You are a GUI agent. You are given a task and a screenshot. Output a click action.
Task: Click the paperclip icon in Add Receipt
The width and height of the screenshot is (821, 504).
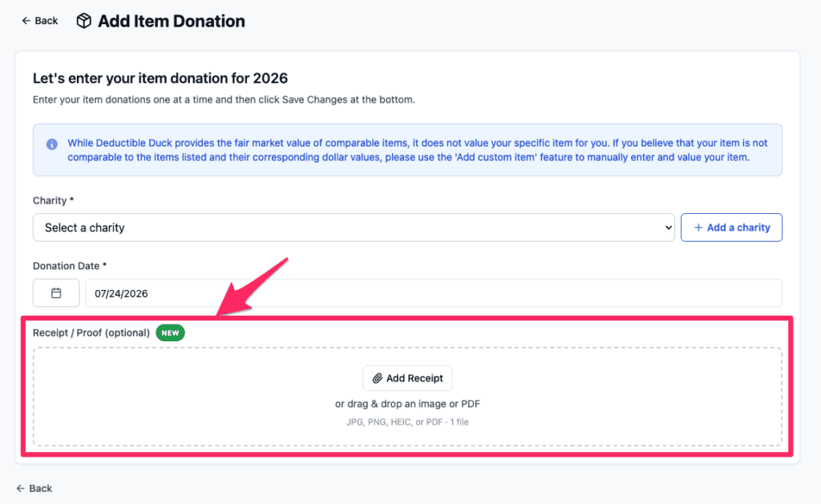point(377,378)
